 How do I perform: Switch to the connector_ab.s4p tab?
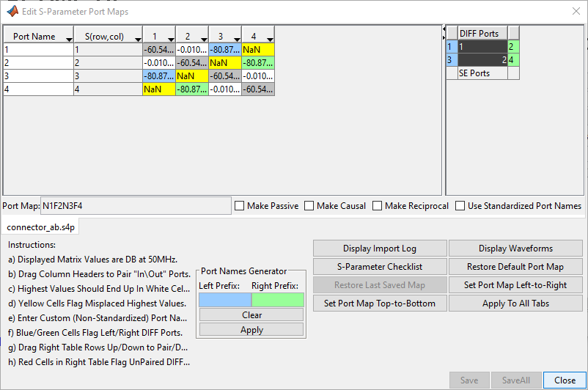(40, 227)
